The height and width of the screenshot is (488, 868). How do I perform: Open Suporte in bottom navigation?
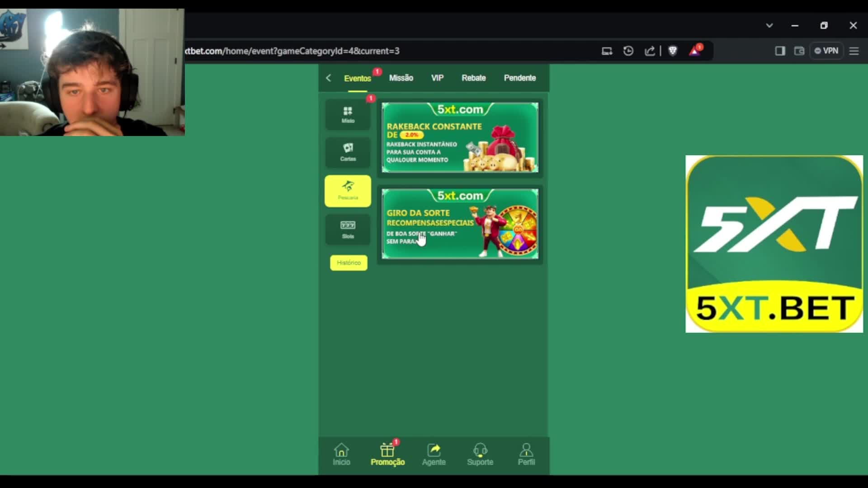480,455
